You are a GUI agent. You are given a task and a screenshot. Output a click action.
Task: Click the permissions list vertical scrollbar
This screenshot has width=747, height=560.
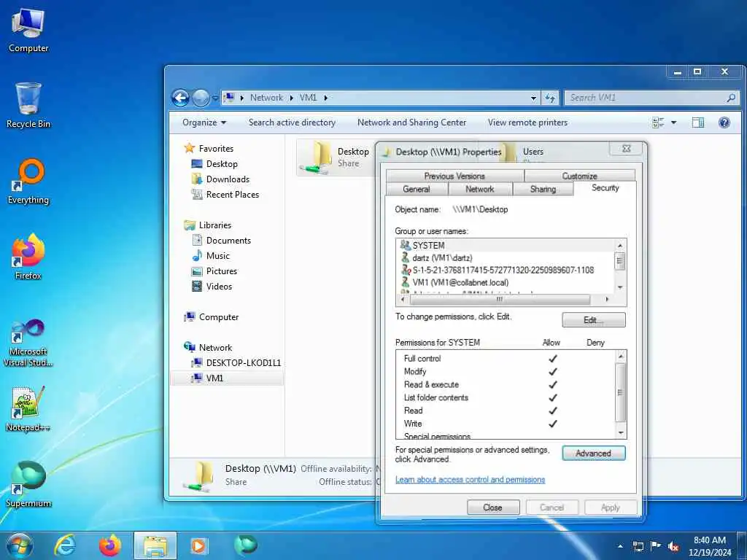pyautogui.click(x=620, y=394)
